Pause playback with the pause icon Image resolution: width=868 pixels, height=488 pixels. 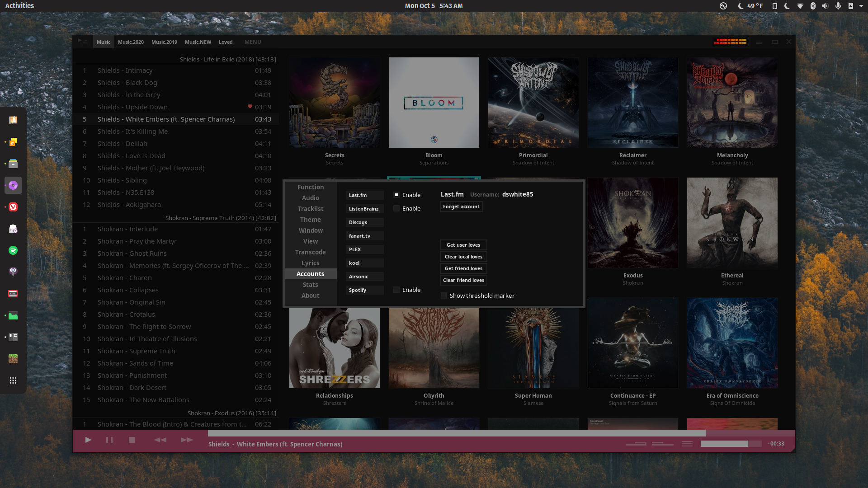tap(109, 440)
